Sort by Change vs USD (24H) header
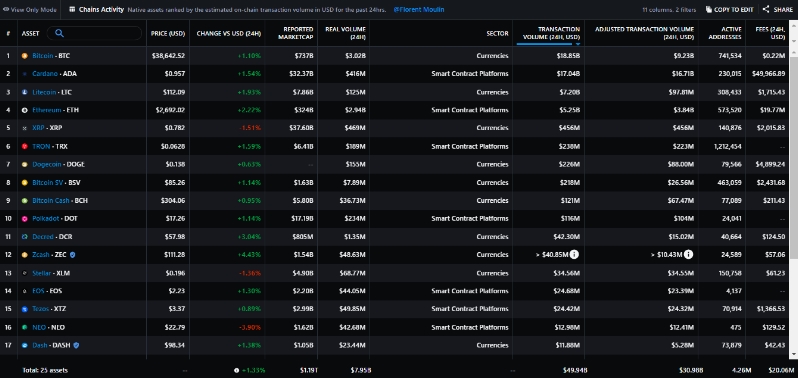The height and width of the screenshot is (378, 798). [229, 34]
